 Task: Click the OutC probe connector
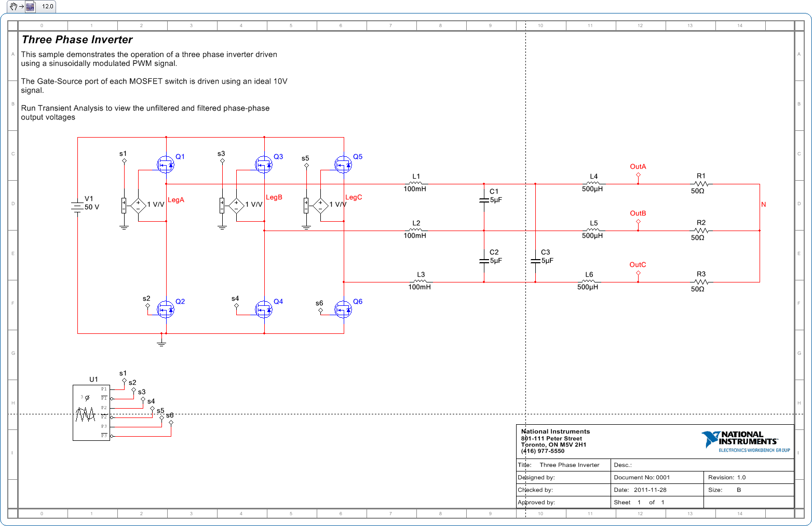[x=638, y=273]
